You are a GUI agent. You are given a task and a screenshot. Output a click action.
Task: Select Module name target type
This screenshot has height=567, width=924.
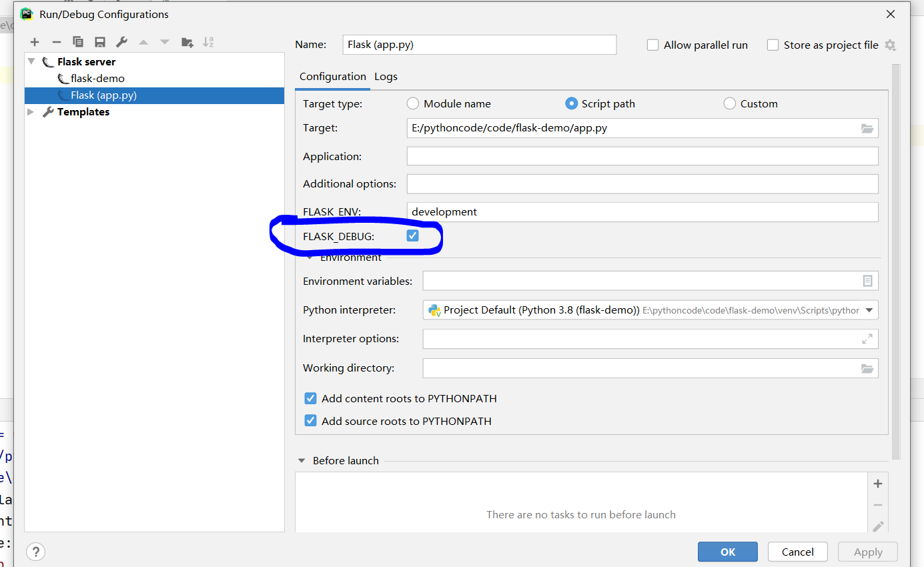(x=413, y=103)
